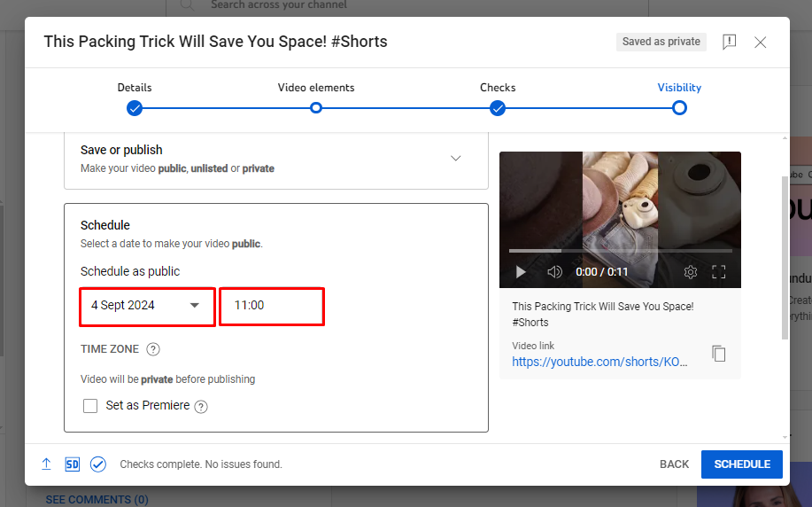Go to the Checks step
The width and height of the screenshot is (812, 507).
[x=498, y=108]
